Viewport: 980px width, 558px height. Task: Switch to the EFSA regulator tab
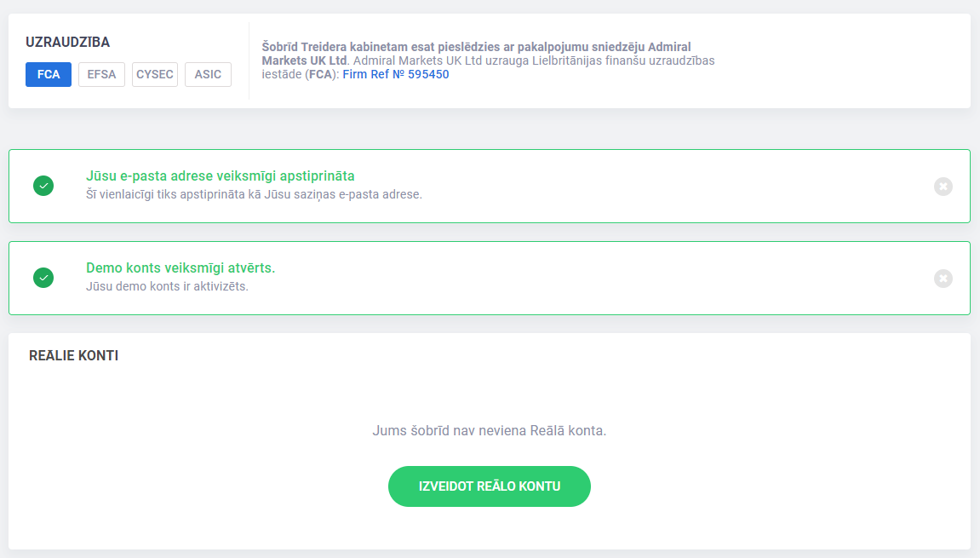click(x=101, y=74)
